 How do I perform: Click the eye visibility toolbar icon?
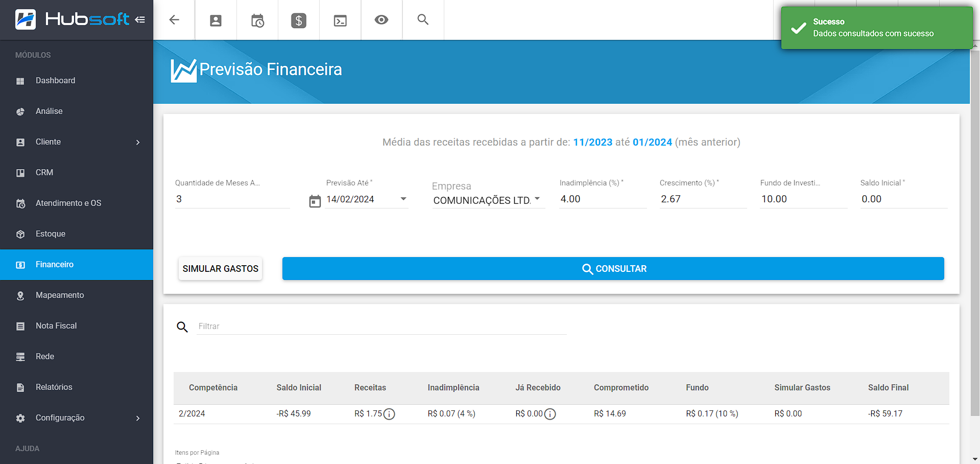[x=381, y=20]
